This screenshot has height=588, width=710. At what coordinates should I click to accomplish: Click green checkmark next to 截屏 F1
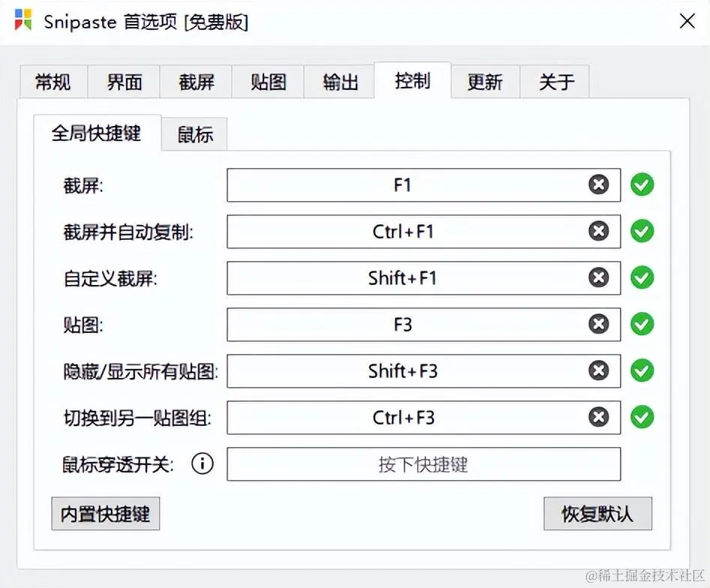642,184
